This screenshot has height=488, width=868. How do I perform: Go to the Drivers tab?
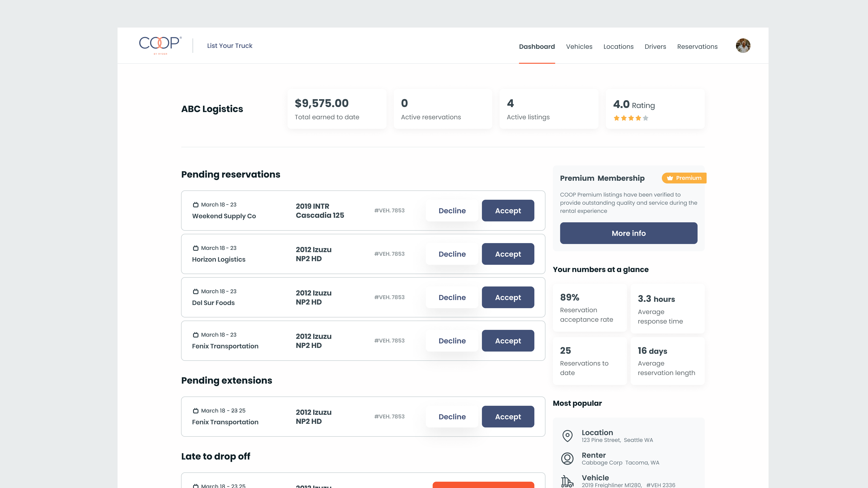pos(655,47)
